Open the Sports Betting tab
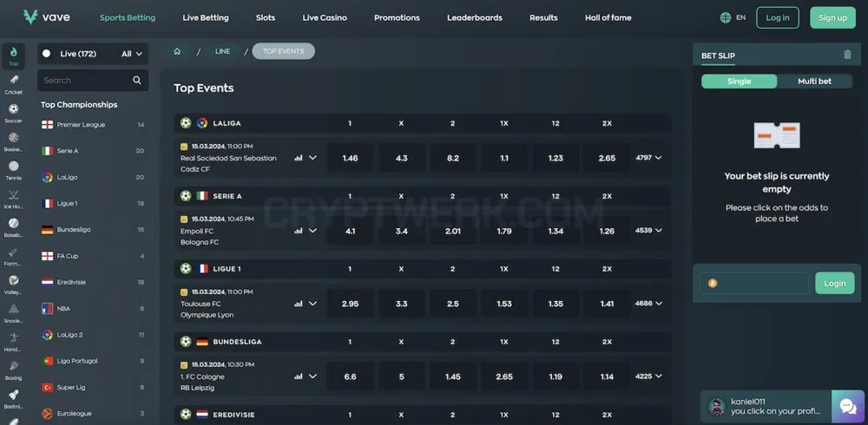Screen dimensions: 868x425 click(128, 17)
